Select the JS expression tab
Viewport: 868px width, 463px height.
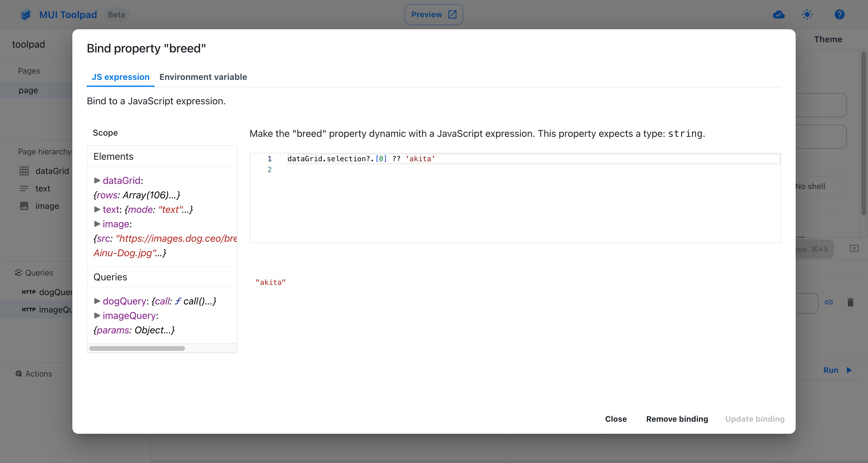[120, 77]
